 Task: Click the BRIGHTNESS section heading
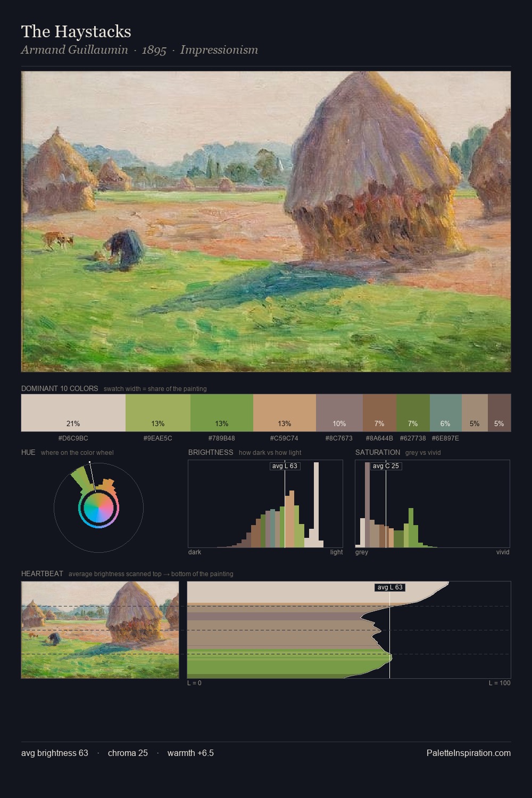coord(211,452)
